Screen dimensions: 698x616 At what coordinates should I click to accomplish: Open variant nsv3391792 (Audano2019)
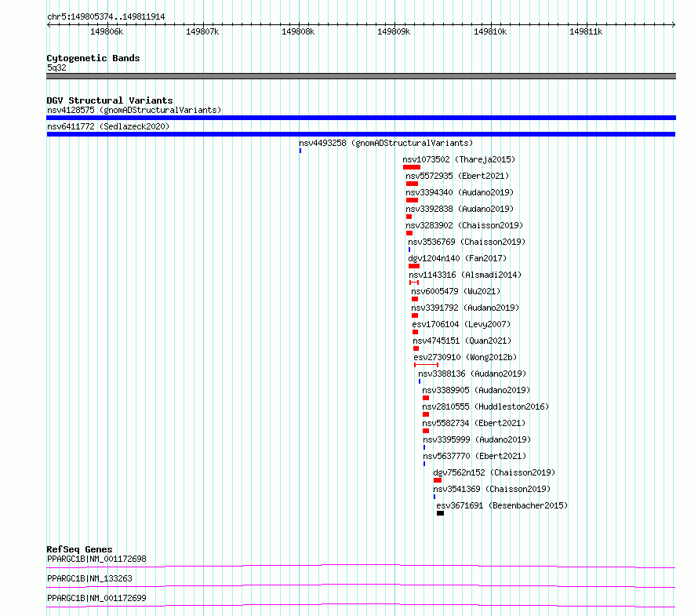point(465,308)
